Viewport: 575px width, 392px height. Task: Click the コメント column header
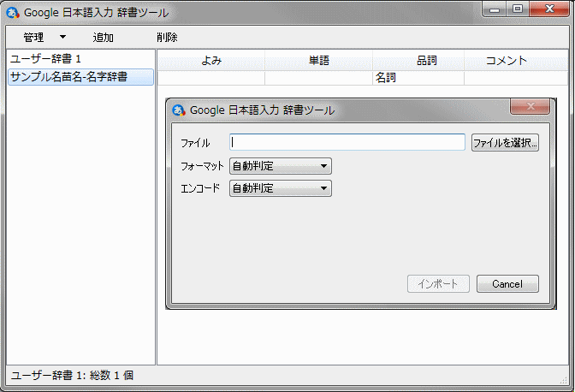[x=516, y=60]
